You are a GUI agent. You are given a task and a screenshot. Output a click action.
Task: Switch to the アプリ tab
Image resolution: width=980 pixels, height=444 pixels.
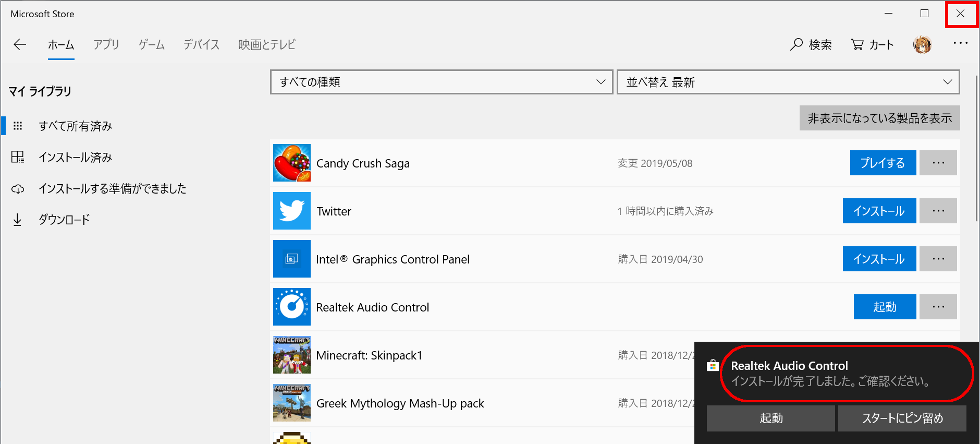tap(106, 45)
